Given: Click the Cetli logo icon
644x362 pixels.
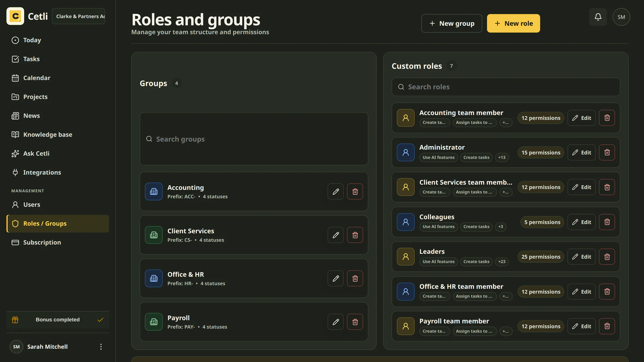Looking at the screenshot, I should 15,16.
